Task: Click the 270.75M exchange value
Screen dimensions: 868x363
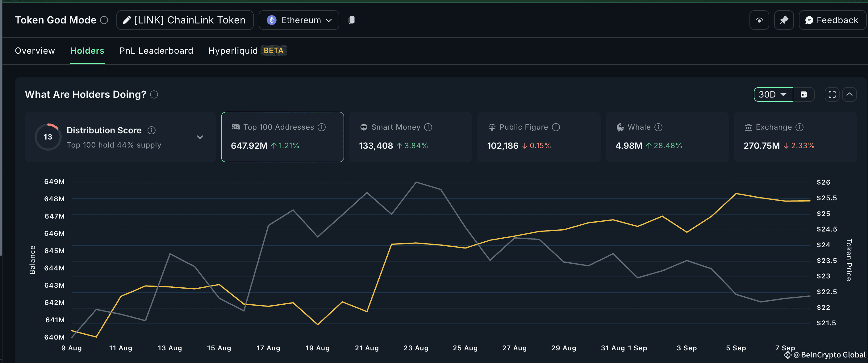Action: click(x=762, y=146)
